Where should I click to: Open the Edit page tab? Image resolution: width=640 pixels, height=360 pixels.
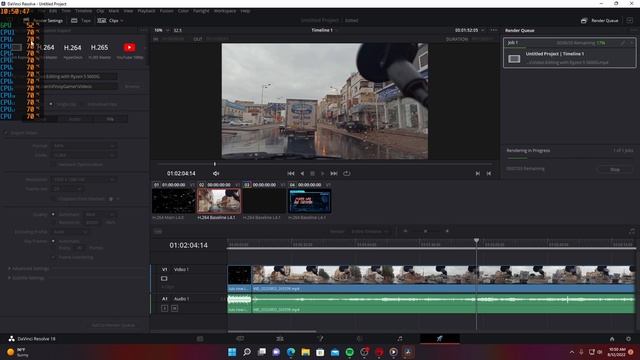[x=280, y=339]
